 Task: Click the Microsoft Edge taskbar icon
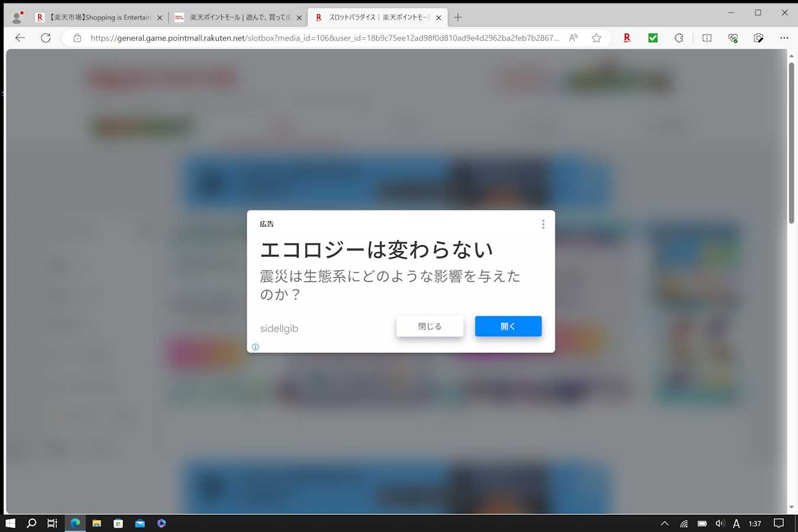coord(75,523)
